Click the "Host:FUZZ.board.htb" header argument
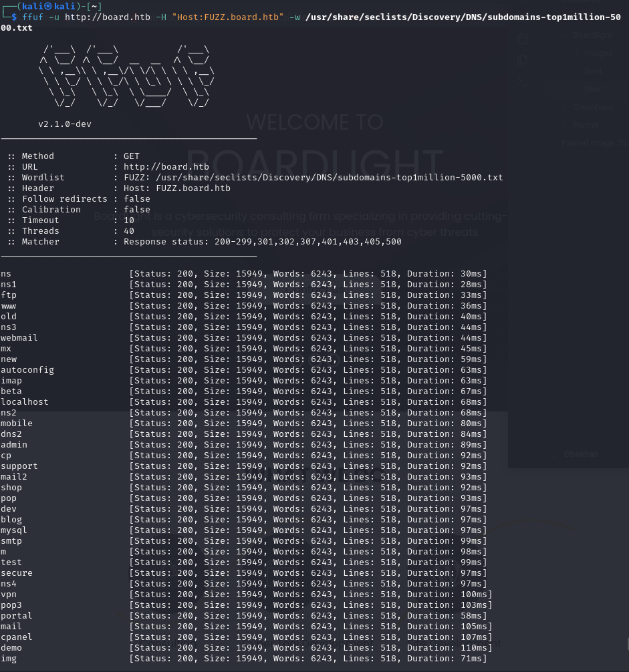The image size is (629, 672). tap(228, 17)
